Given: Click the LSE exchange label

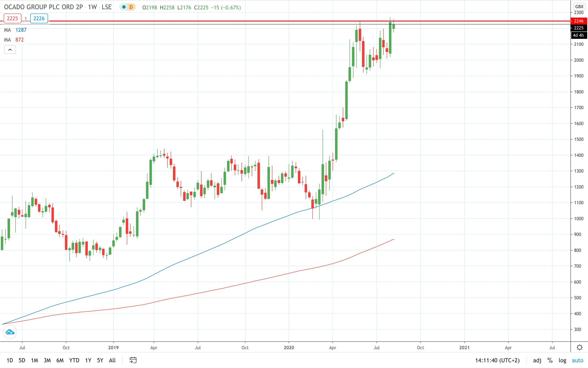Looking at the screenshot, I should pos(107,7).
